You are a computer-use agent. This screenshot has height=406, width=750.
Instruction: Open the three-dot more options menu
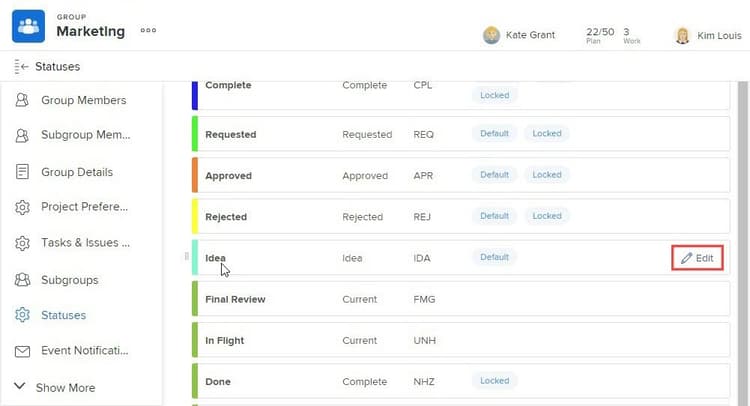coord(148,31)
